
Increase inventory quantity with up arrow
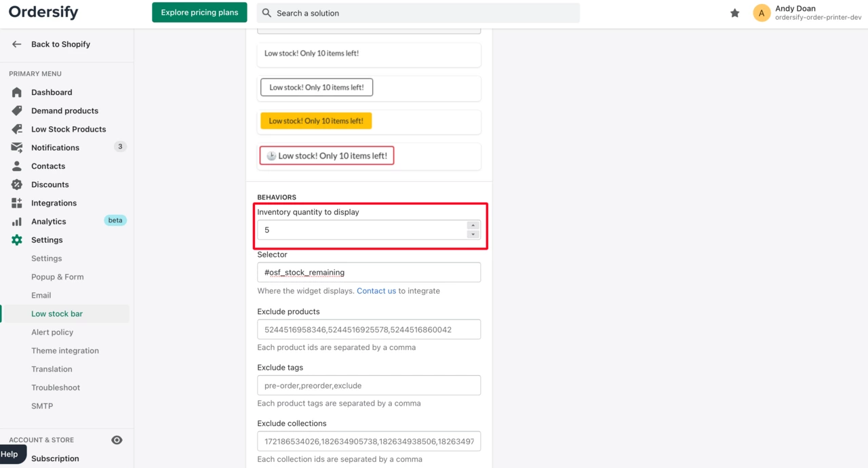473,225
